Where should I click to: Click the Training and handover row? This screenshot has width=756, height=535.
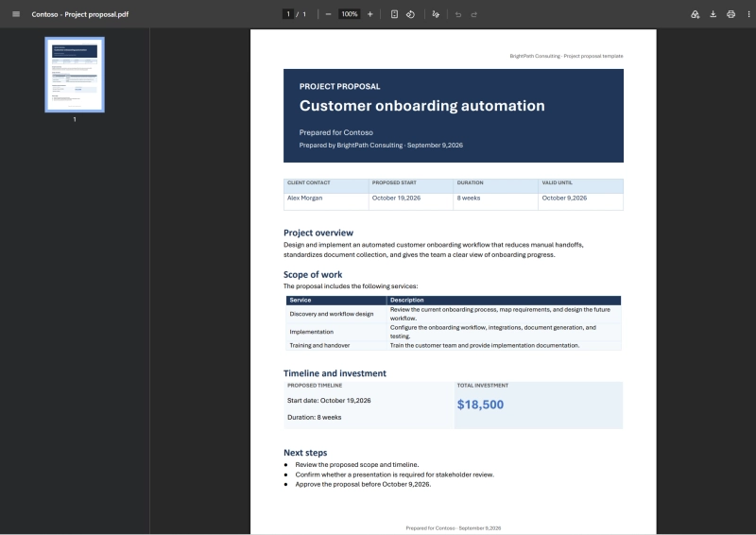click(454, 345)
